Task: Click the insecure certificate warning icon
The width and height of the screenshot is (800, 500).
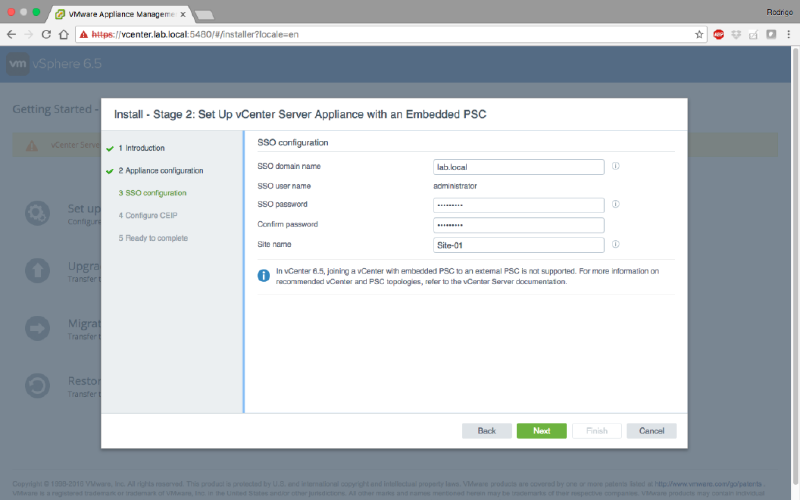Action: coord(83,34)
